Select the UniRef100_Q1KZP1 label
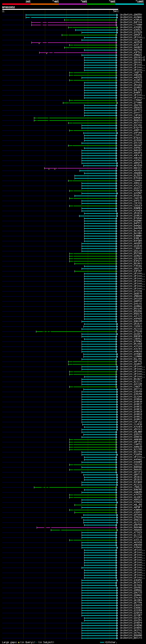The width and height of the screenshot is (146, 644). tap(131, 618)
